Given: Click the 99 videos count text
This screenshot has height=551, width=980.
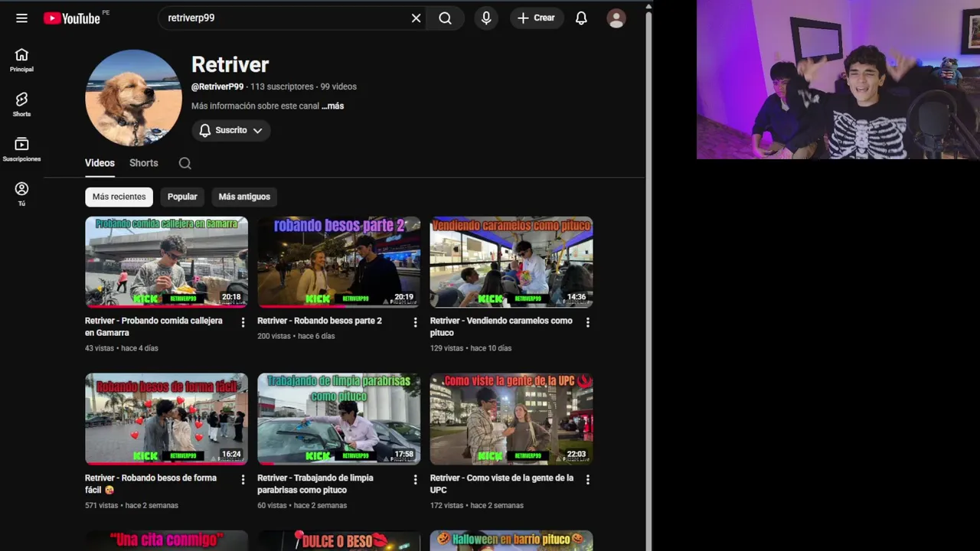Looking at the screenshot, I should (x=338, y=86).
